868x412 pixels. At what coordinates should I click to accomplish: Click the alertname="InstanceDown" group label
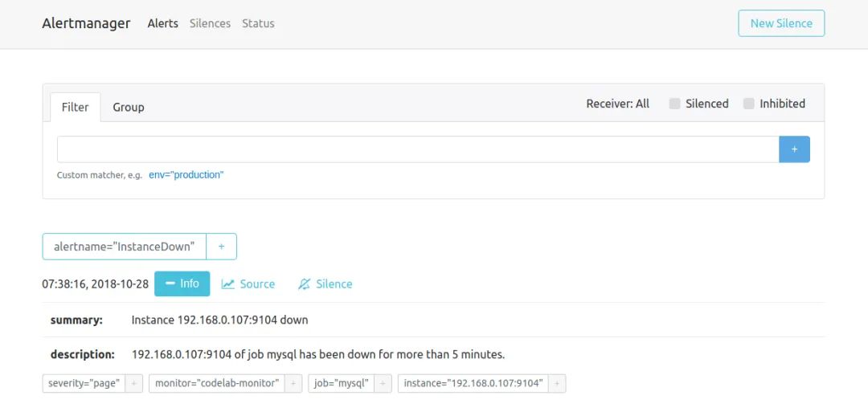pyautogui.click(x=125, y=247)
